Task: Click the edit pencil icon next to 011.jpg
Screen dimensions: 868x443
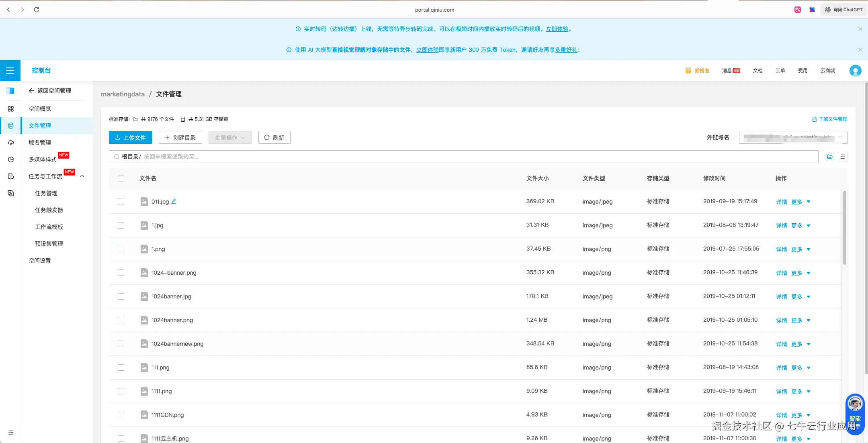Action: point(174,201)
